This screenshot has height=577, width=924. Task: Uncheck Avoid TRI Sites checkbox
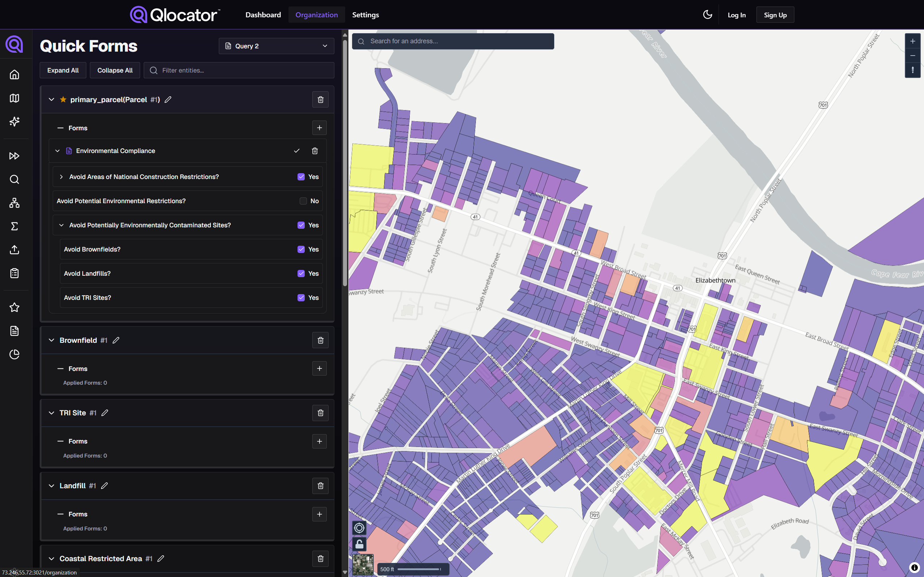point(301,298)
